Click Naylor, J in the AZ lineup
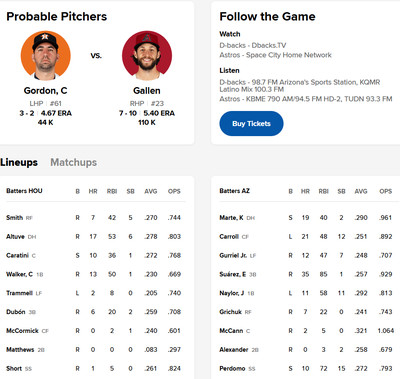This screenshot has height=379, width=400. tap(232, 293)
